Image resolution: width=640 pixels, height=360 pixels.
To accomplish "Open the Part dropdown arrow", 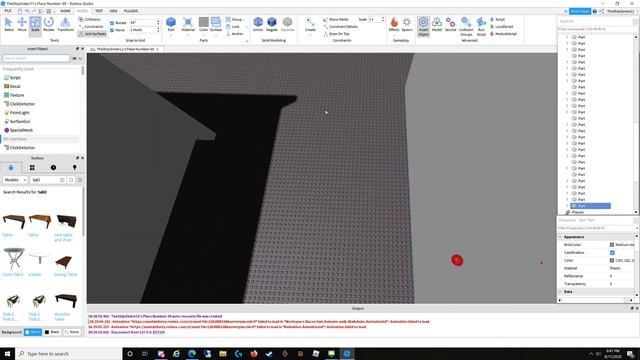I will [x=171, y=35].
